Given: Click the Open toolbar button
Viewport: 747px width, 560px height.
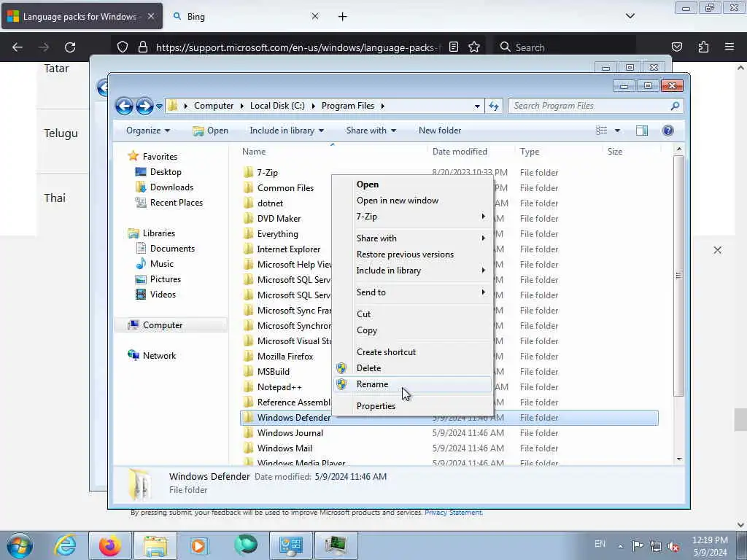Looking at the screenshot, I should [210, 131].
